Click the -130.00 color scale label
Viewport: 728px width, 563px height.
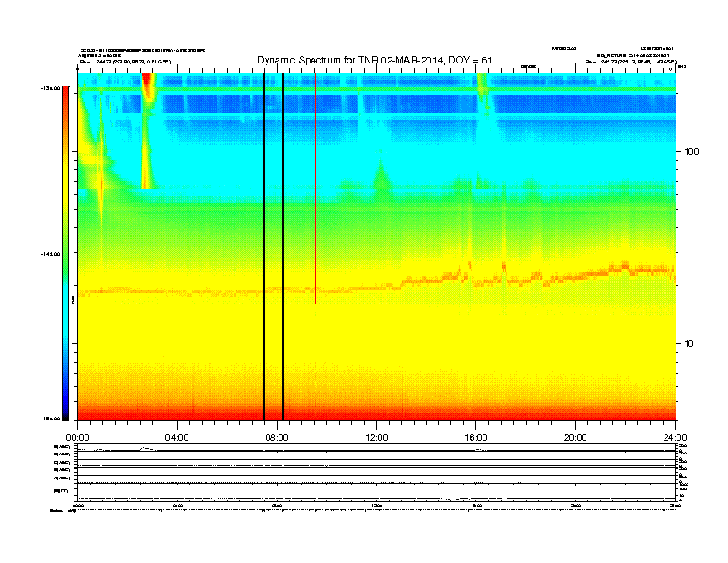[x=51, y=88]
